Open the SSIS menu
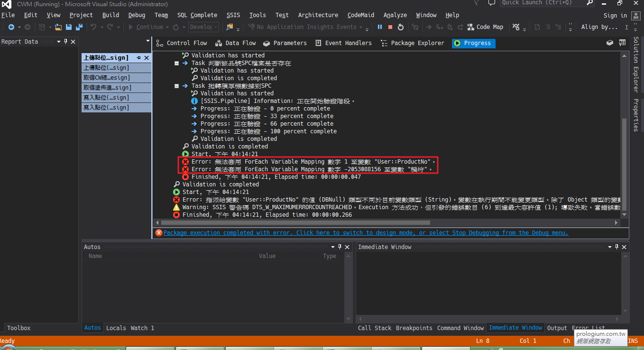 (233, 15)
